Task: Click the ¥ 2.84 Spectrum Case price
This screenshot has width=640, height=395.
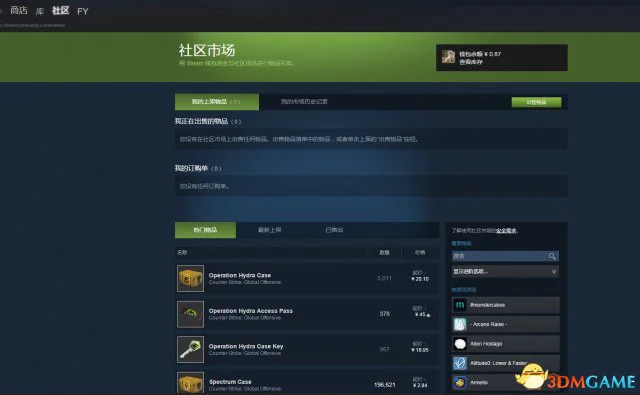Action: (420, 385)
